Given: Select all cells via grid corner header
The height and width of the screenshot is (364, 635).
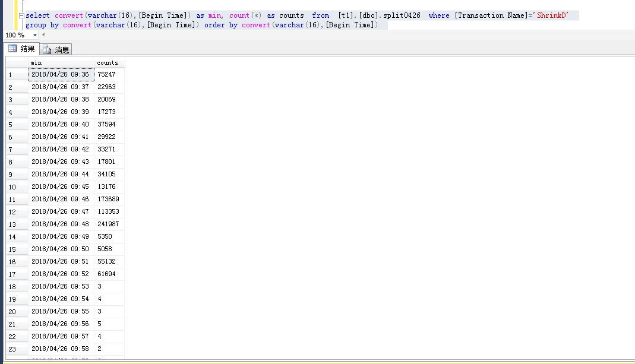Looking at the screenshot, I should click(x=17, y=63).
